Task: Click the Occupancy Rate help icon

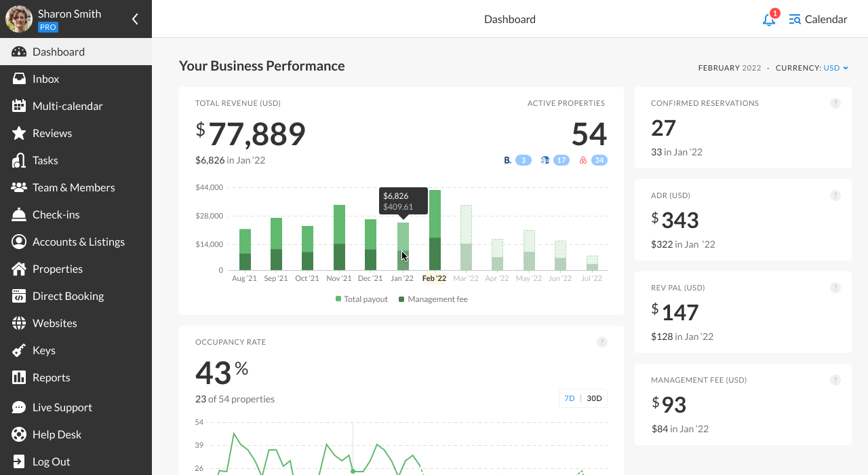Action: point(601,342)
